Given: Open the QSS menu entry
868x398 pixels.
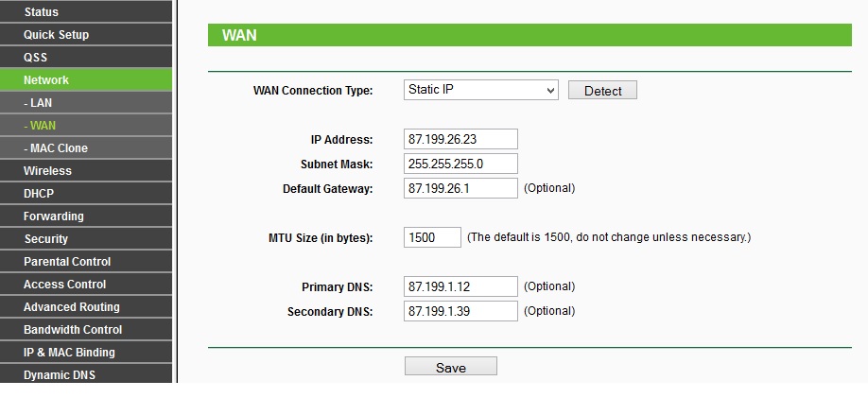Looking at the screenshot, I should 86,57.
